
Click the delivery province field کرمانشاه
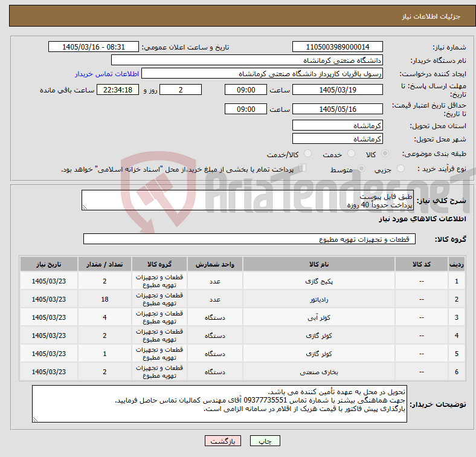pos(337,125)
